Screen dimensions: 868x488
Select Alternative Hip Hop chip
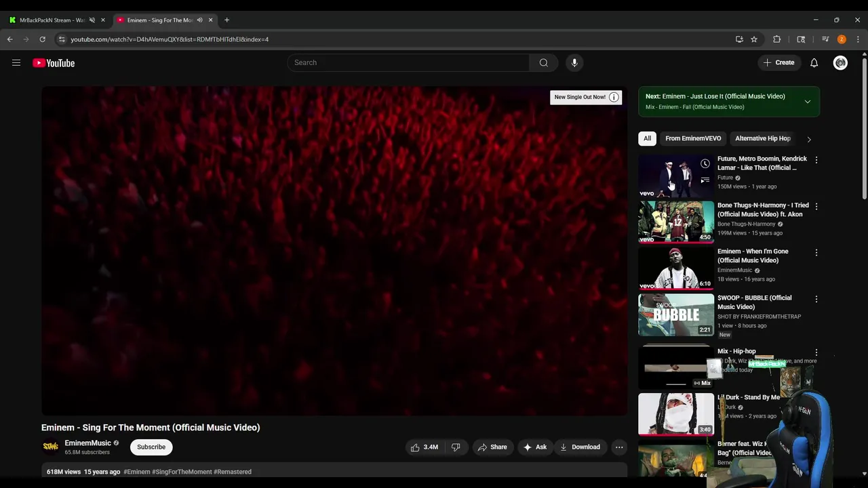[763, 138]
